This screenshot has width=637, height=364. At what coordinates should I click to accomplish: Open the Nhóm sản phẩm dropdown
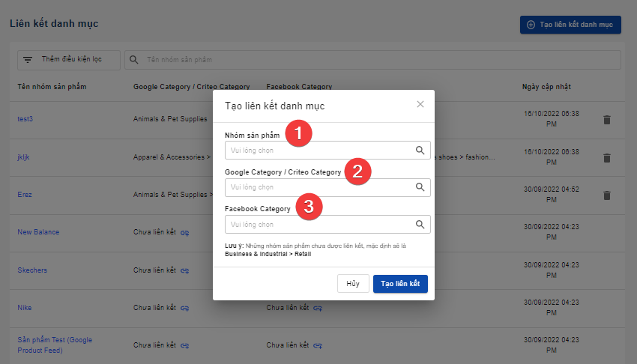coord(318,150)
